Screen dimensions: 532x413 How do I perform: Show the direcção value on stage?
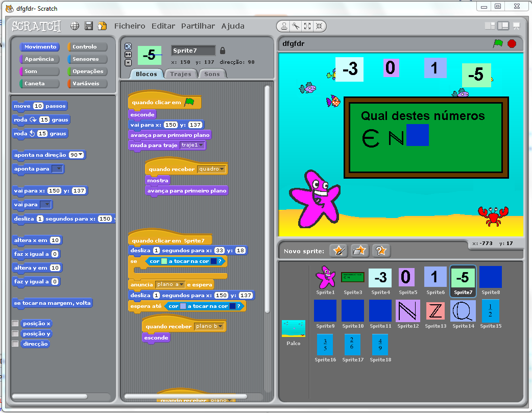[x=15, y=344]
